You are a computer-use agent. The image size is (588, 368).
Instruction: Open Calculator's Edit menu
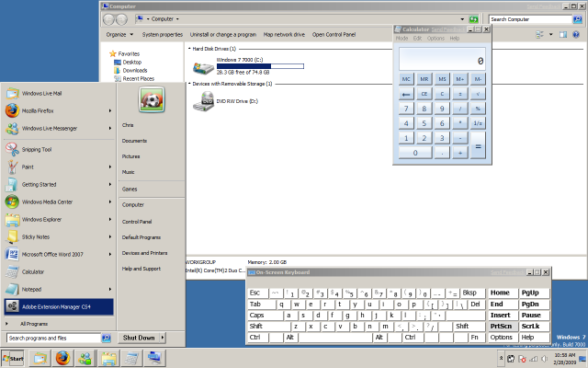click(417, 38)
